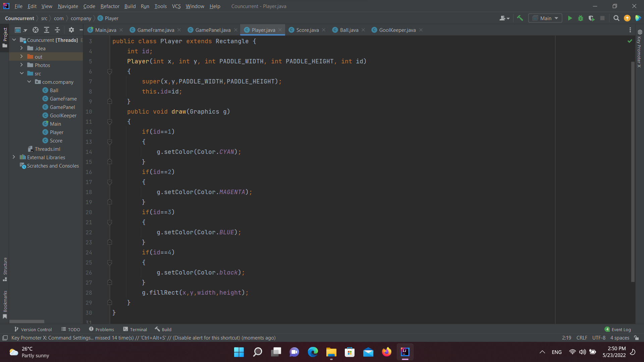This screenshot has width=644, height=362.
Task: Start debugging using the bug icon
Action: (581, 18)
